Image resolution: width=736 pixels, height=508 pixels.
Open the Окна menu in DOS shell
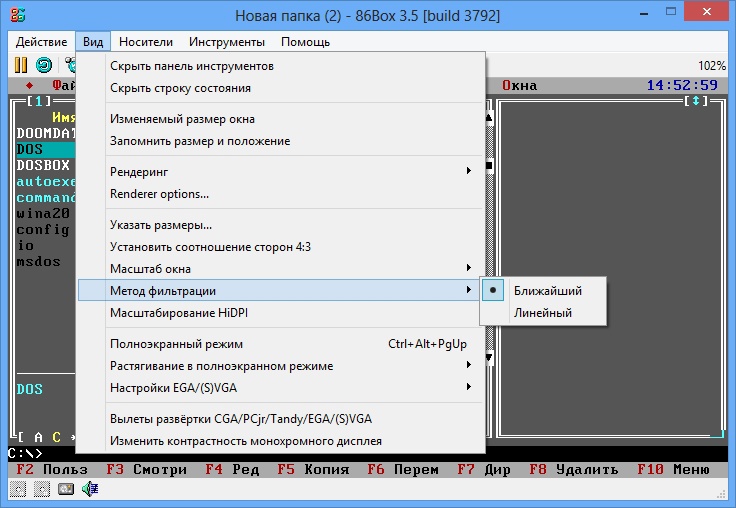point(519,85)
